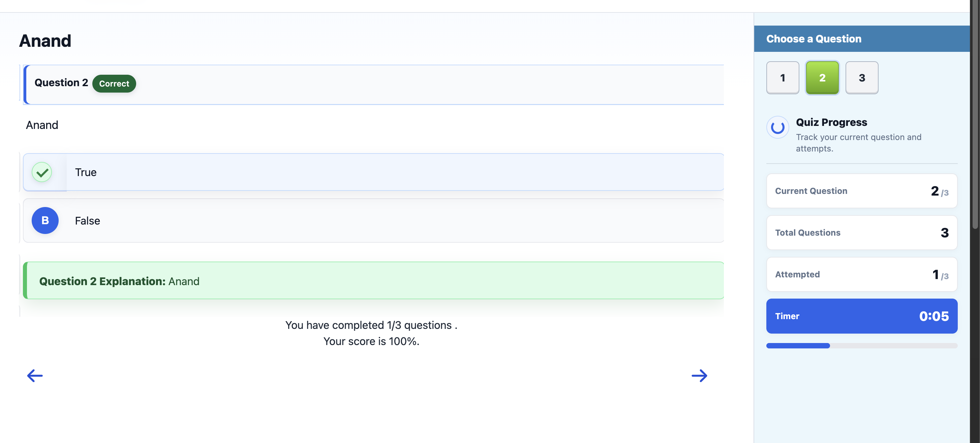Image resolution: width=980 pixels, height=443 pixels.
Task: Click the Correct status badge
Action: pos(114,83)
